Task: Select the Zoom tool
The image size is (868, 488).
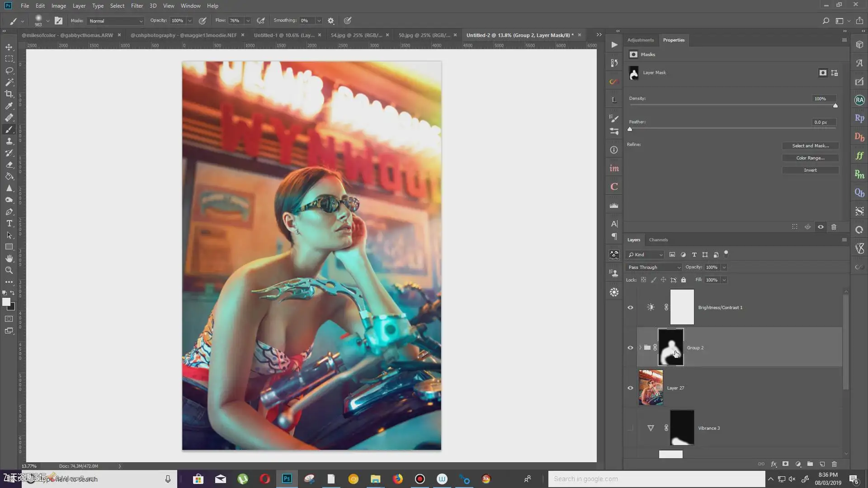Action: (9, 270)
